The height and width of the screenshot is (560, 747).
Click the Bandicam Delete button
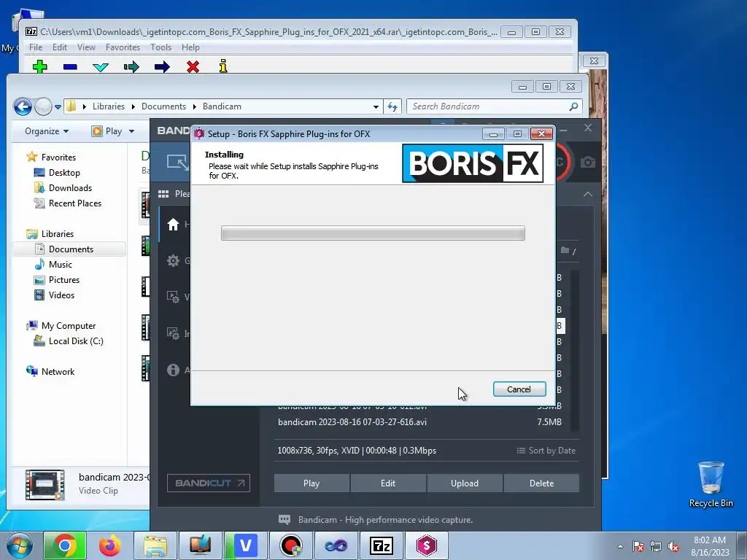(542, 483)
